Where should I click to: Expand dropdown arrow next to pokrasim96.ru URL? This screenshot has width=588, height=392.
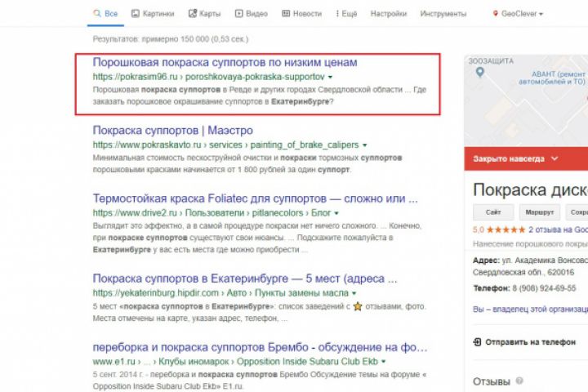(x=330, y=77)
